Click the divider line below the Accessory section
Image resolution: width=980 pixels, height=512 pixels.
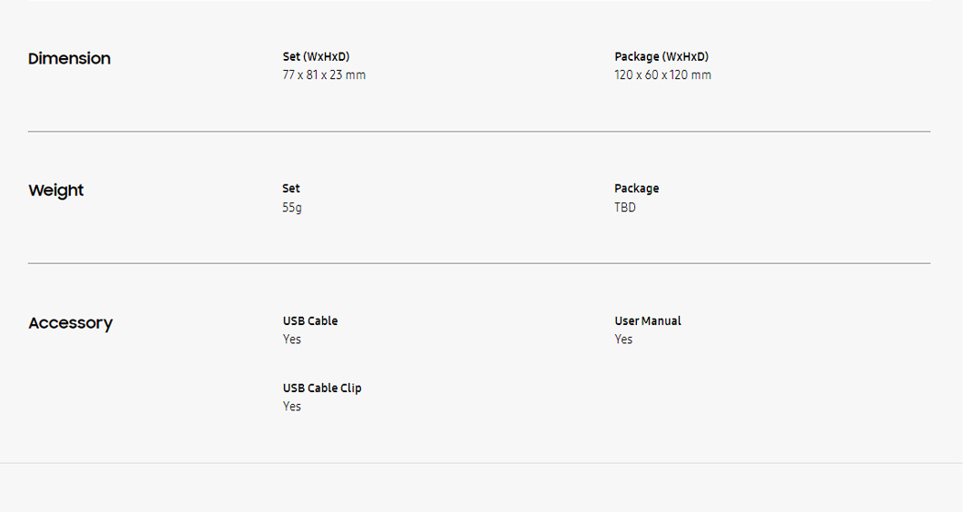pyautogui.click(x=481, y=463)
